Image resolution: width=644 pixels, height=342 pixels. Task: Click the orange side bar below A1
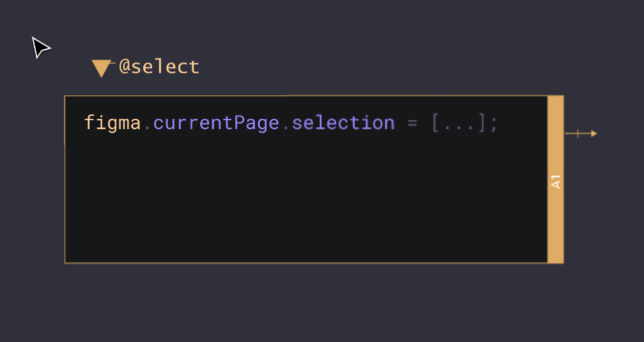tap(556, 230)
